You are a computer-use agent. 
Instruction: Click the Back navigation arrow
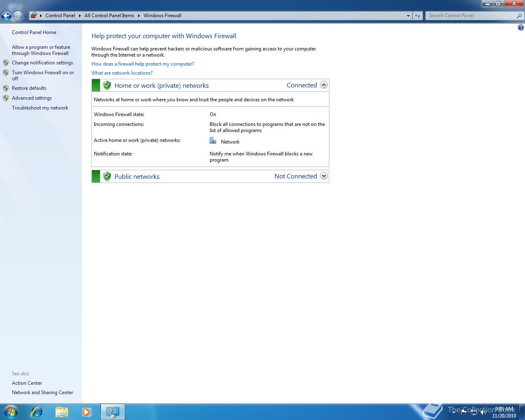tap(6, 16)
